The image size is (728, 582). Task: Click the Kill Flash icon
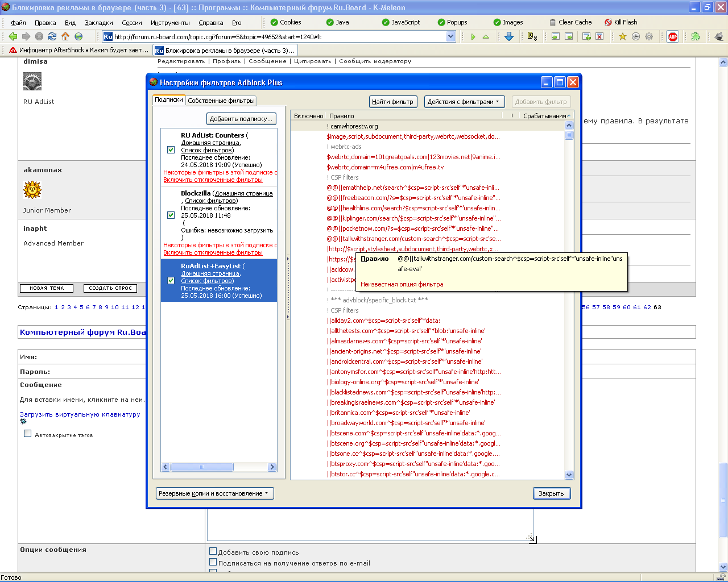click(608, 22)
